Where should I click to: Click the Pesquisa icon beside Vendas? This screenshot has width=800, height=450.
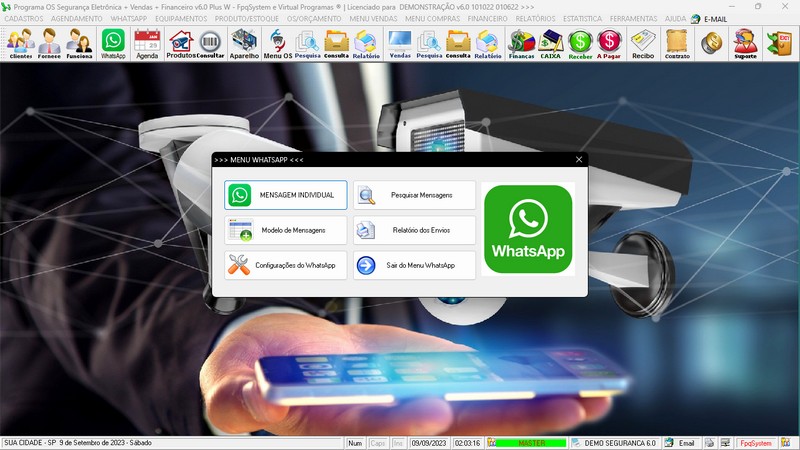coord(429,44)
